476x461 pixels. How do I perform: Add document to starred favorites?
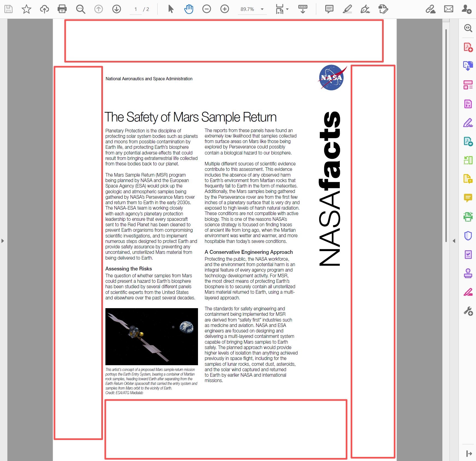tap(26, 9)
